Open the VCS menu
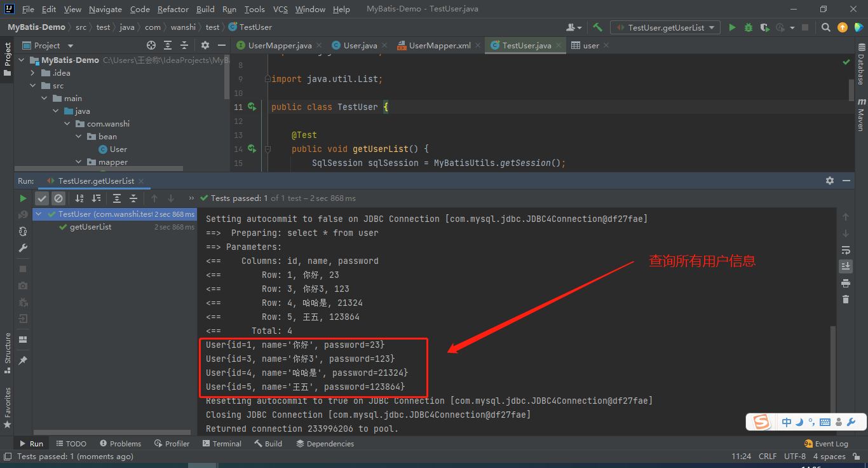868x468 pixels. point(280,10)
